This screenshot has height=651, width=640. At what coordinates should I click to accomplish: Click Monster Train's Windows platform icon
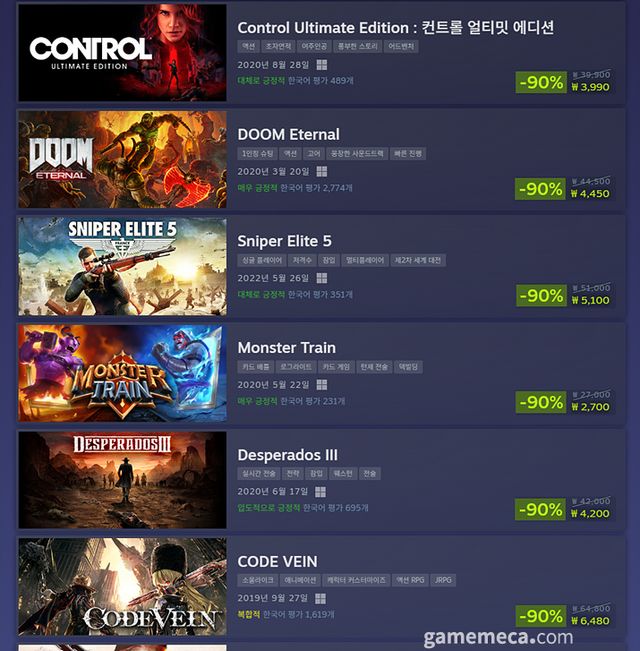322,385
